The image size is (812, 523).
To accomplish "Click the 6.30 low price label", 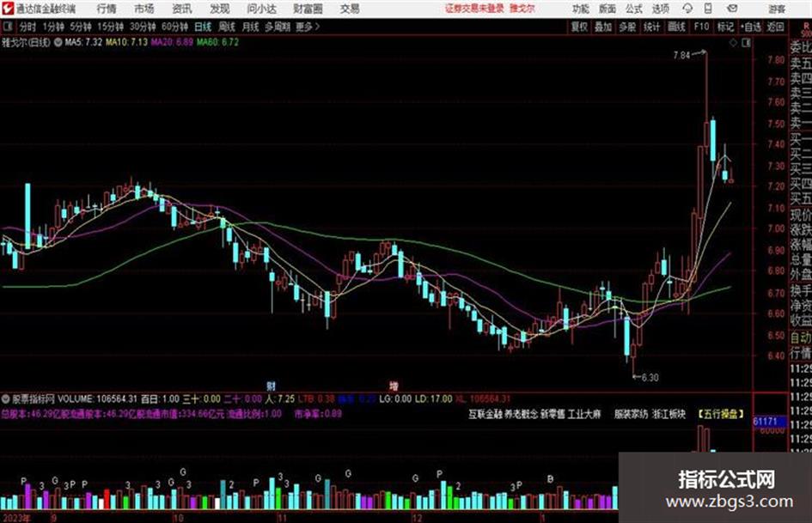I will [x=650, y=378].
